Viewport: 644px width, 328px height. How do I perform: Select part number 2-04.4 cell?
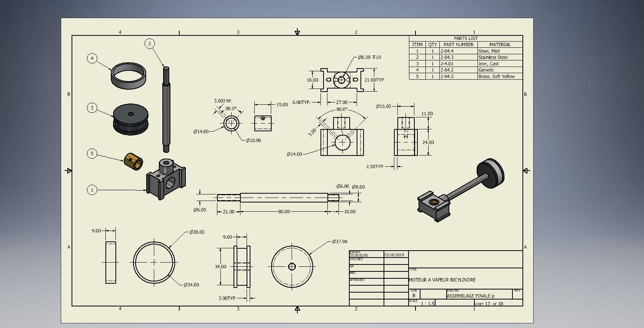[458, 51]
